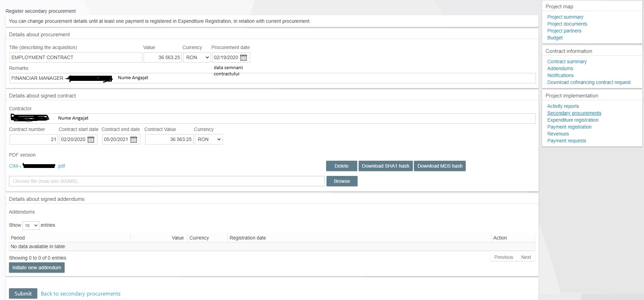Open the Contract start date calendar
The width and height of the screenshot is (644, 300).
coord(91,140)
